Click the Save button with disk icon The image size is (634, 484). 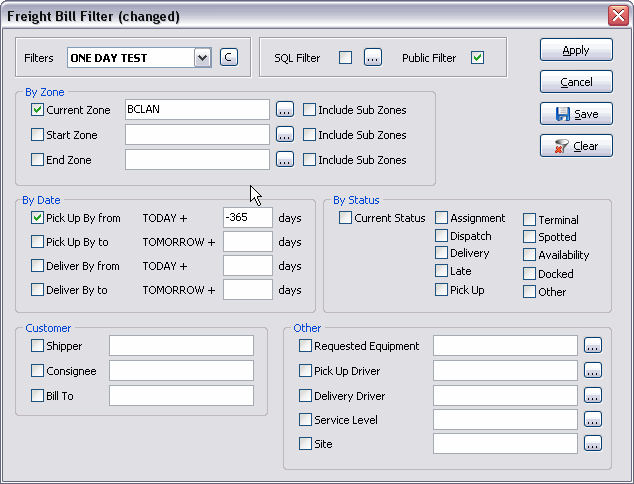click(x=576, y=114)
